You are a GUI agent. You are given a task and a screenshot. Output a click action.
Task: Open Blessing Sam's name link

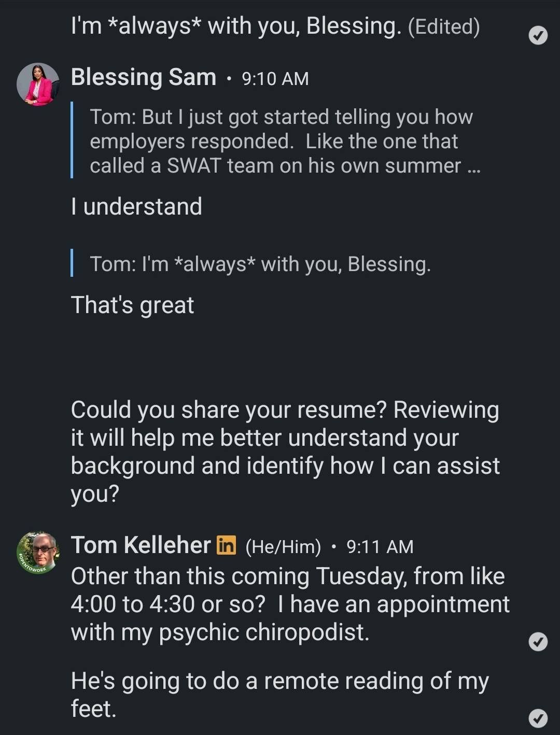click(x=144, y=78)
